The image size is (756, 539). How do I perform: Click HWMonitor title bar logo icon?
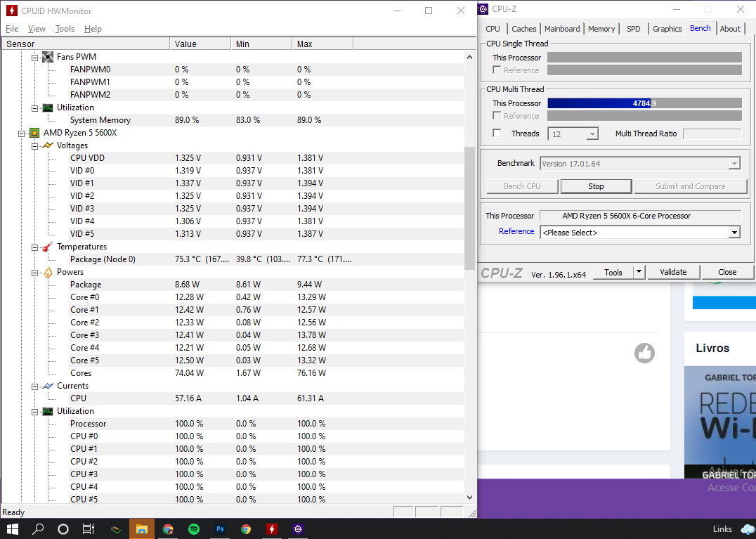click(x=12, y=11)
